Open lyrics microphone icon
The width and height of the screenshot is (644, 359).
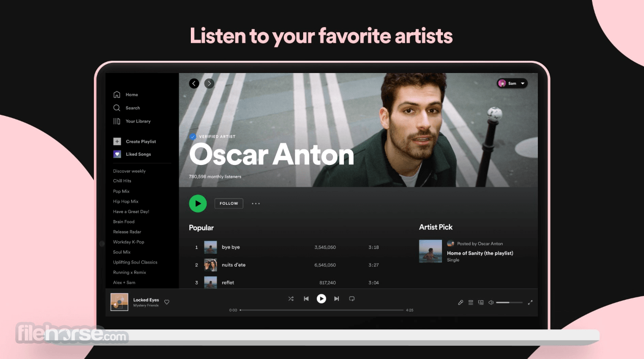click(460, 302)
